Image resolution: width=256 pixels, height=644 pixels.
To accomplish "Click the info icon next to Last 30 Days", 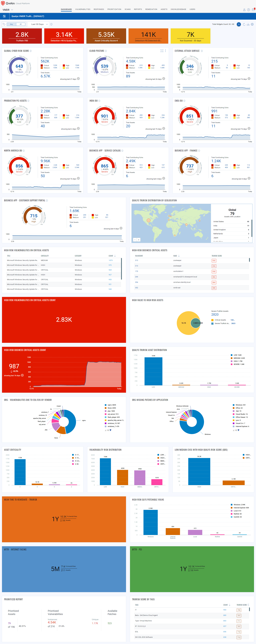I will click(51, 24).
